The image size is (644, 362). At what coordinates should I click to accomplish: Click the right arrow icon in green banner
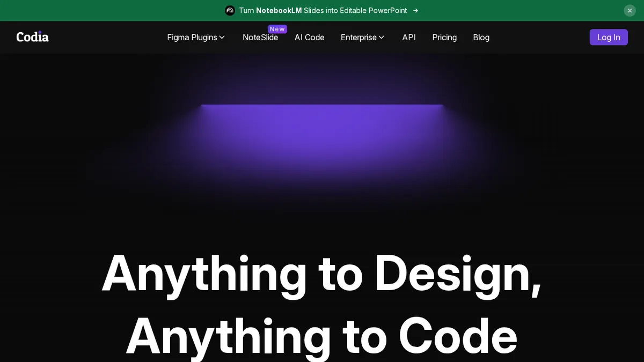coord(415,11)
